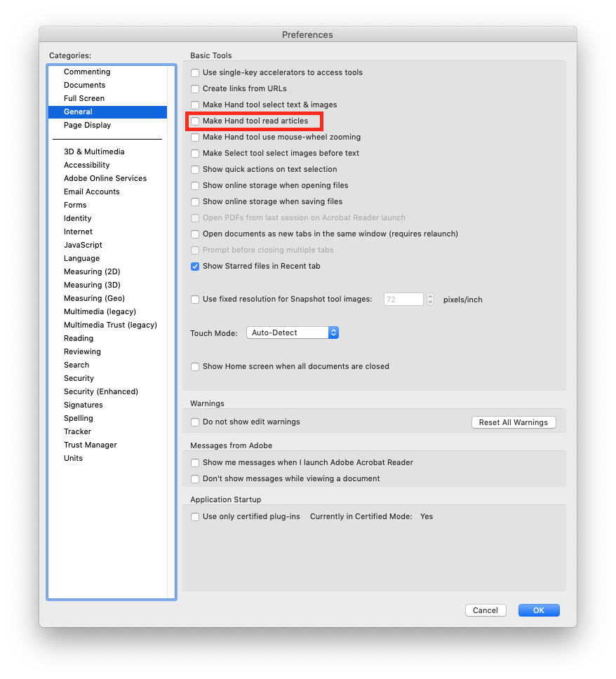Enable Do not show edit warnings
Viewport: 616px width, 679px height.
click(x=195, y=422)
